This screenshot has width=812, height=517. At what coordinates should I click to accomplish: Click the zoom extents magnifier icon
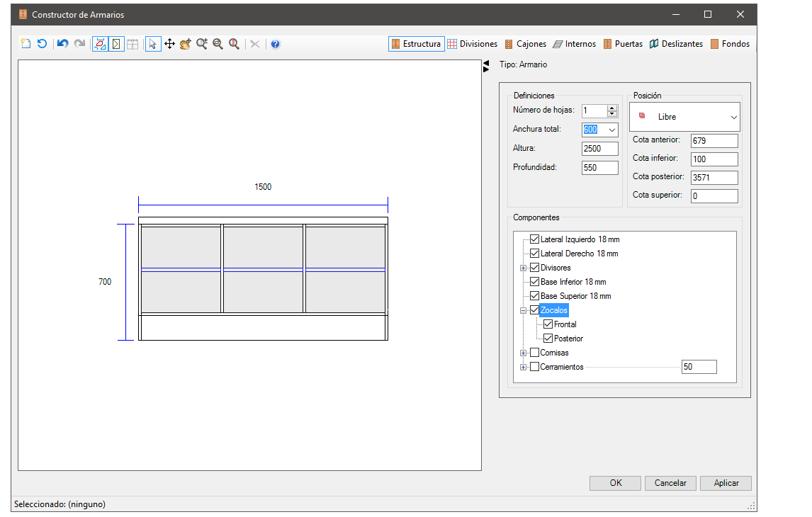234,44
